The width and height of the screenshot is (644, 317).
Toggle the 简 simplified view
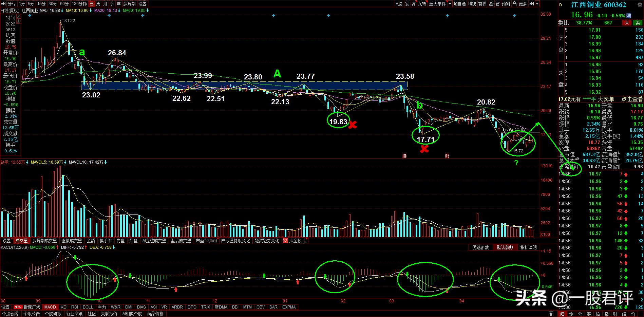click(414, 4)
